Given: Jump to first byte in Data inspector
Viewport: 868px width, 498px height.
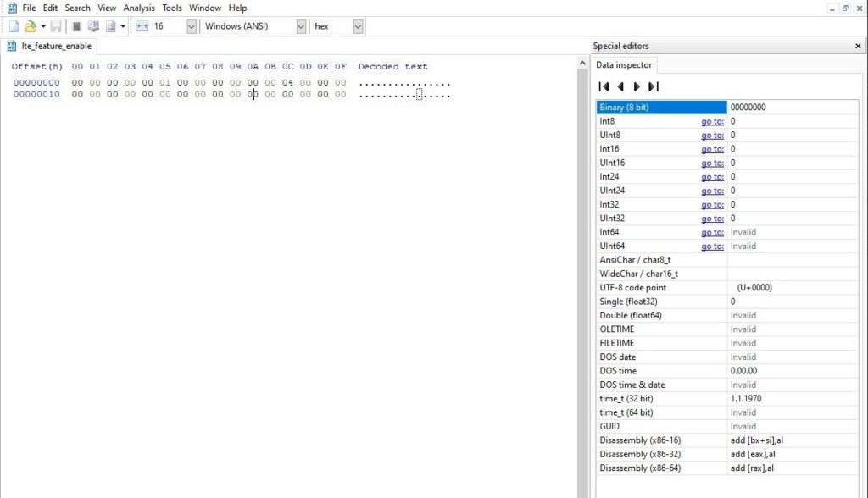Looking at the screenshot, I should pyautogui.click(x=604, y=86).
